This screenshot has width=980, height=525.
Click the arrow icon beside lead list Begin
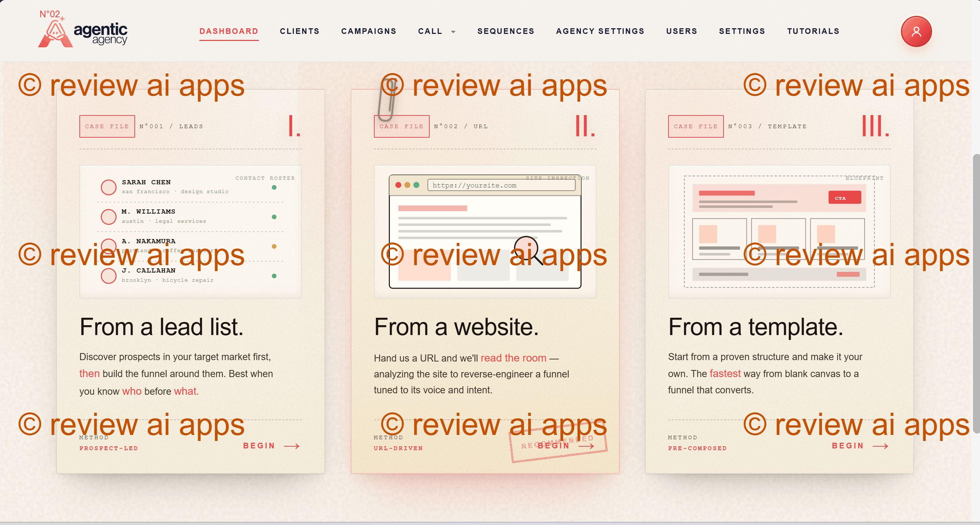[x=292, y=446]
